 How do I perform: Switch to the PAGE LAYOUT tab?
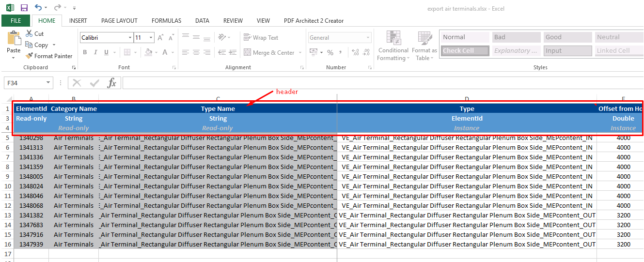pyautogui.click(x=119, y=21)
